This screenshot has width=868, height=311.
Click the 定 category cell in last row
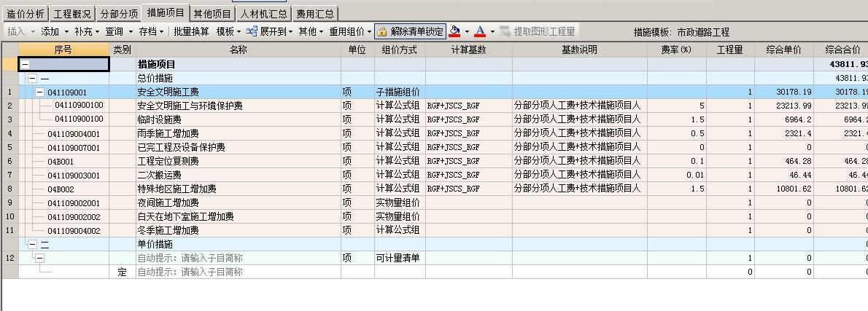(123, 272)
